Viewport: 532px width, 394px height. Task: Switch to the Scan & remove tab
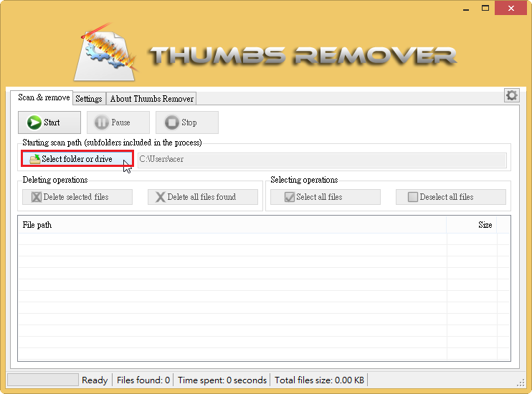[x=44, y=98]
